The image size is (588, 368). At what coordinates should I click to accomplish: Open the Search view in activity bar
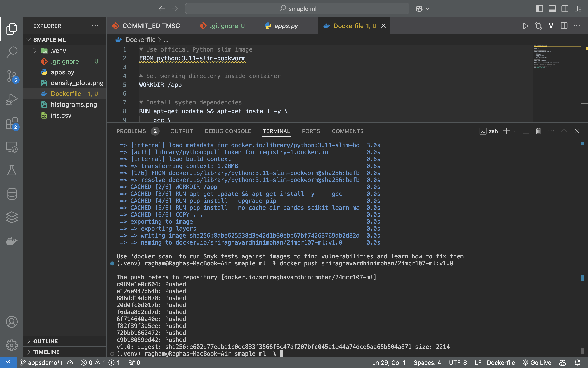pos(12,52)
